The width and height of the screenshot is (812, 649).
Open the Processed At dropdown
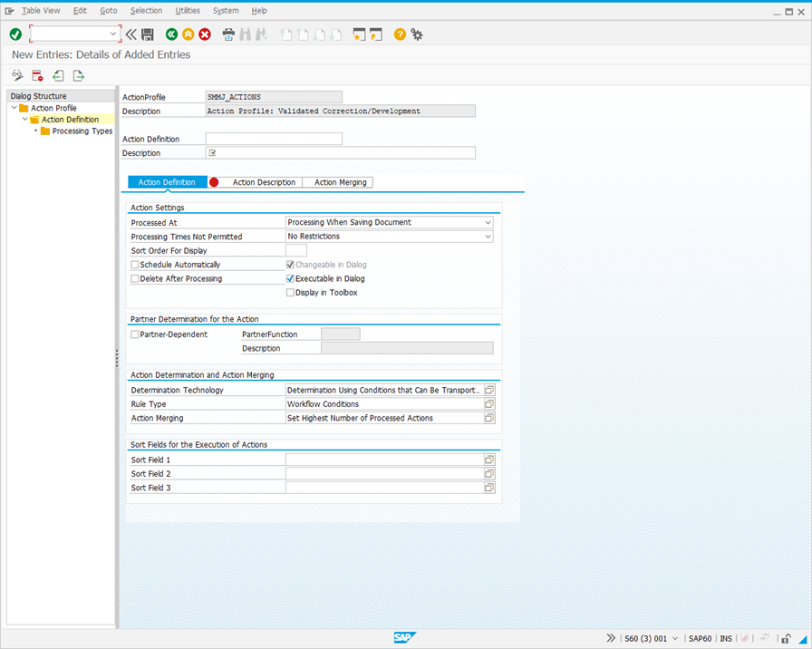point(488,222)
